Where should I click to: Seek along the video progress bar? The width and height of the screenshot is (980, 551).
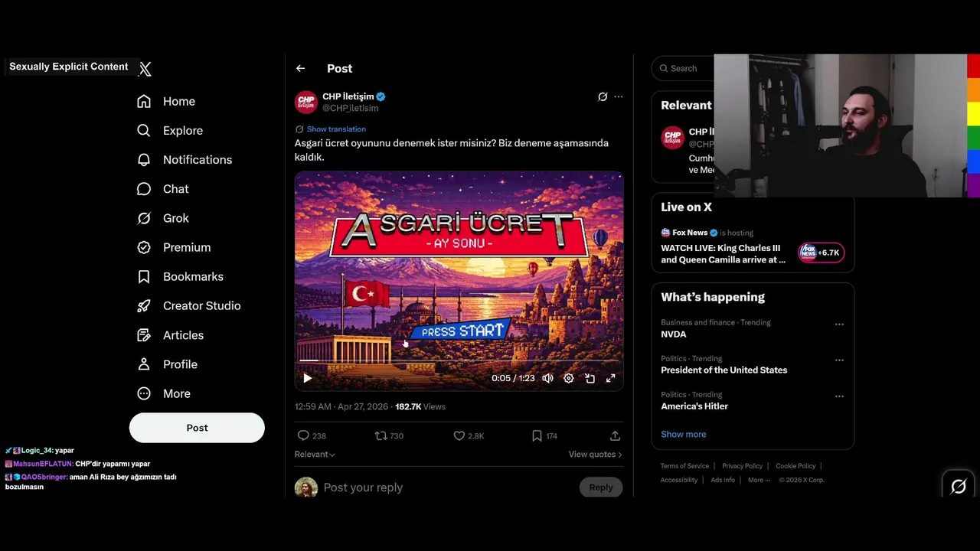[x=459, y=360]
